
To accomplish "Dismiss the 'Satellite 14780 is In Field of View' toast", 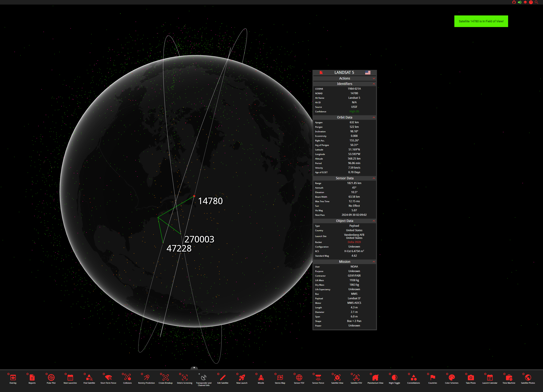I will coord(481,21).
